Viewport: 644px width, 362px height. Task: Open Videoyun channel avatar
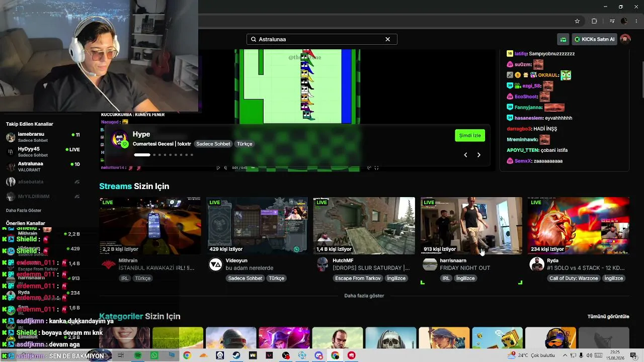pos(216,264)
